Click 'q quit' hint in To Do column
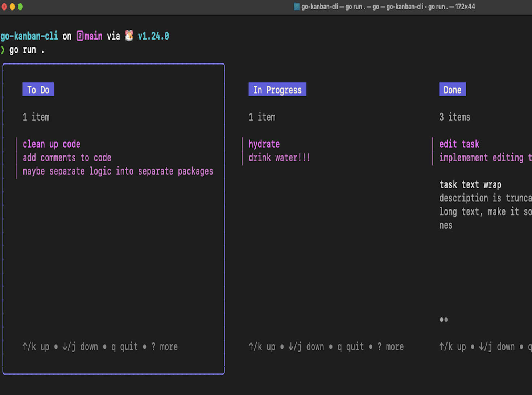The height and width of the screenshot is (395, 532). pos(124,347)
